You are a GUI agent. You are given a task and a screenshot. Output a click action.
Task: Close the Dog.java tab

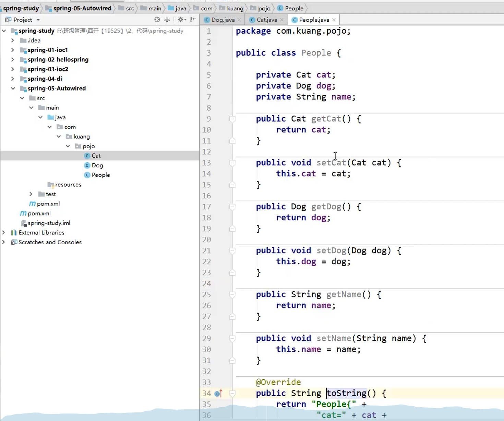[x=239, y=20]
